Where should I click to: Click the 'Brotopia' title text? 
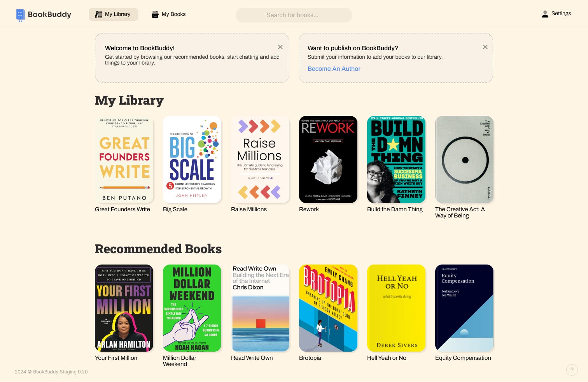[x=310, y=358]
